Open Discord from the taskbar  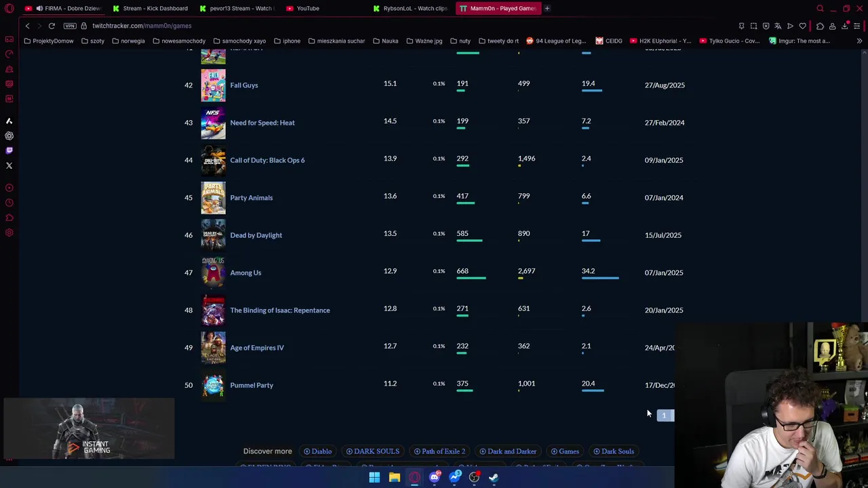[x=435, y=477]
